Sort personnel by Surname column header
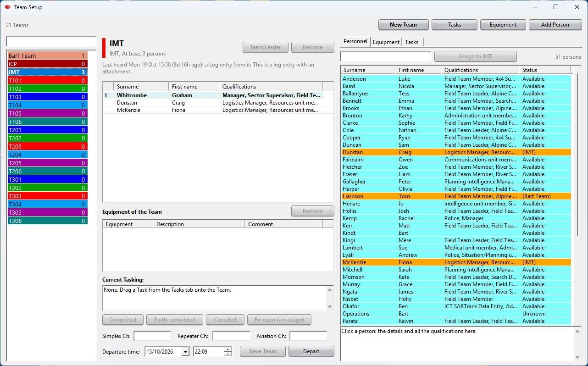 368,70
